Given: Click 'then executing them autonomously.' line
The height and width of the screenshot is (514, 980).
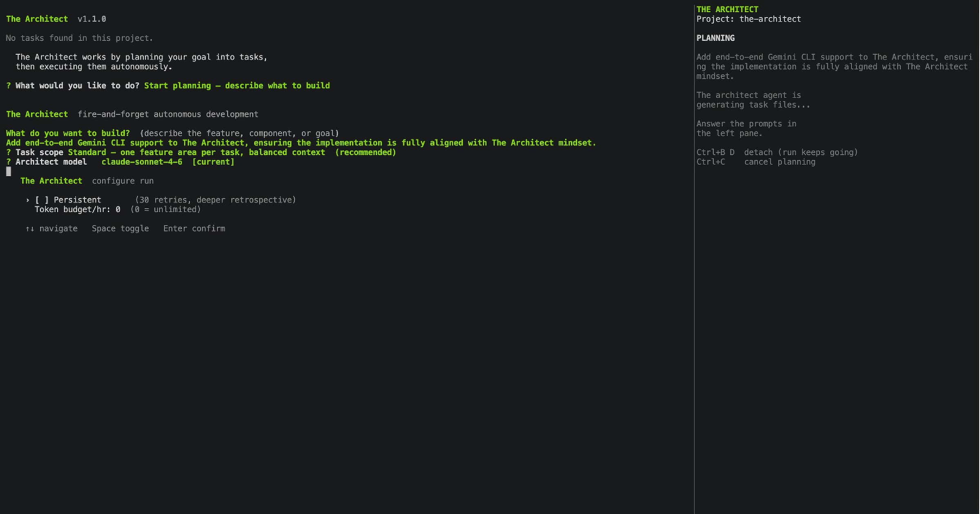Looking at the screenshot, I should point(94,66).
